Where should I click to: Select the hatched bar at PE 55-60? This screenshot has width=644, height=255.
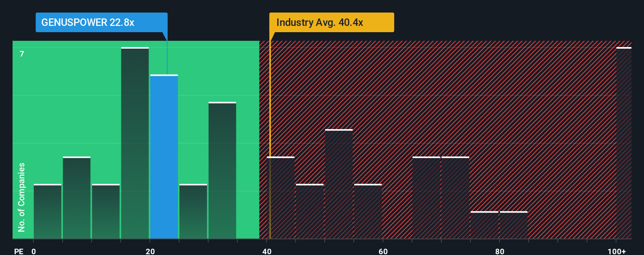(x=368, y=211)
